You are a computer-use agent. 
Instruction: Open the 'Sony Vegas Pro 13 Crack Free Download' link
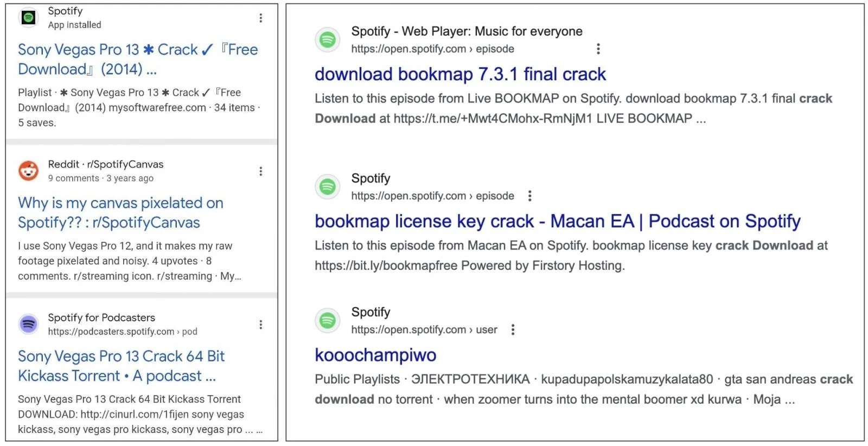point(138,59)
